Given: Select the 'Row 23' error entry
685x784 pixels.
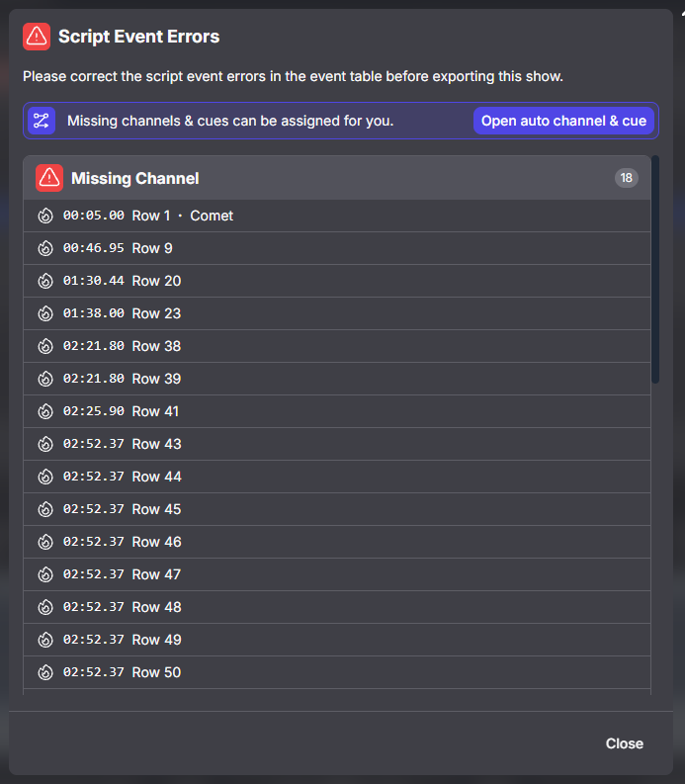Looking at the screenshot, I should coord(337,313).
